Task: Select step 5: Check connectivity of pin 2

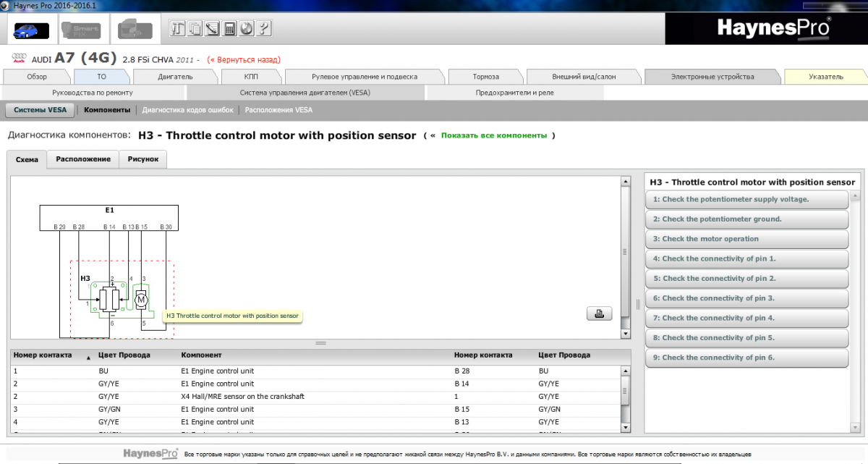Action: 746,279
